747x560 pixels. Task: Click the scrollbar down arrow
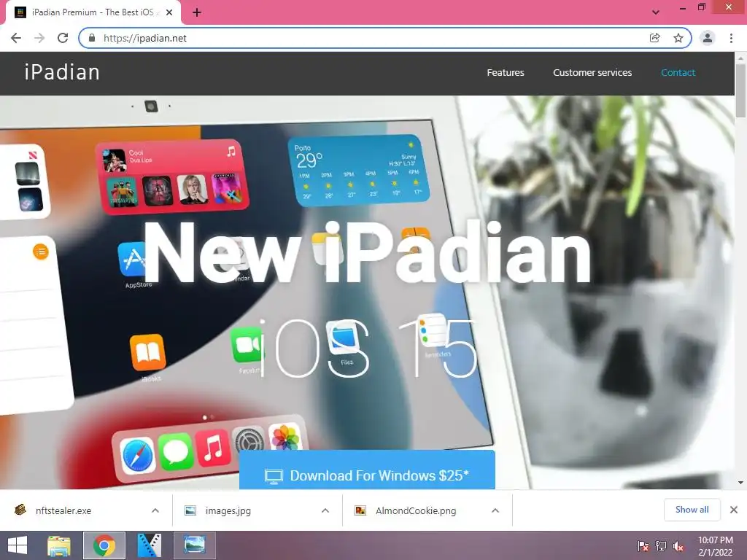click(x=740, y=483)
